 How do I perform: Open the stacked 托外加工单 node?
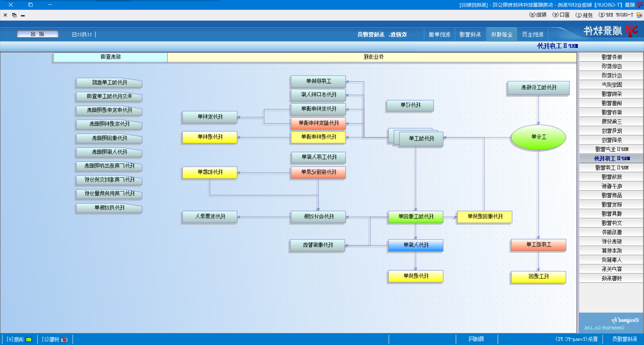(421, 138)
